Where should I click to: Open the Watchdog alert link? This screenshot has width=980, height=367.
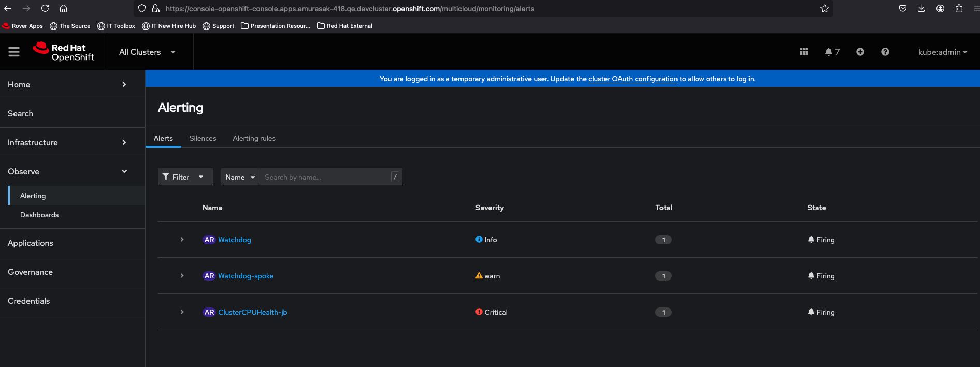coord(234,240)
